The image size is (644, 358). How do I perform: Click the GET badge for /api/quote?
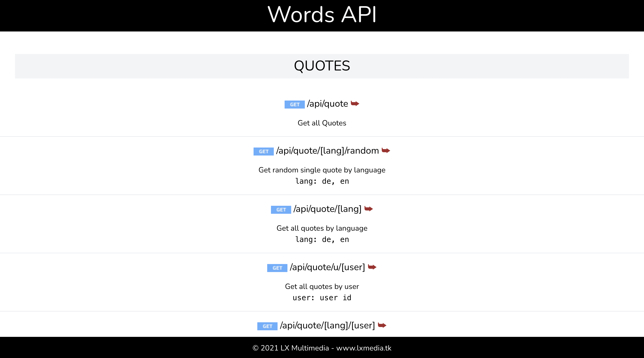point(294,104)
